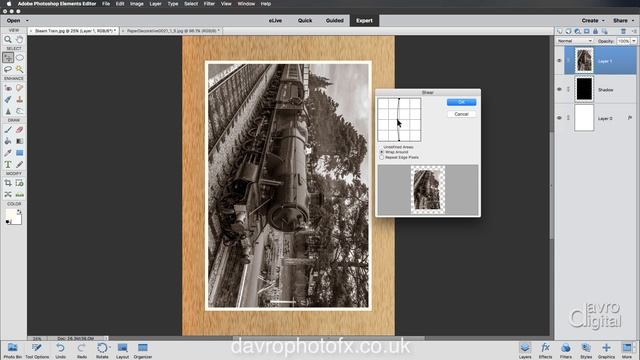Click OK in the Shear dialog
Screen dimensions: 640x360
tap(461, 102)
